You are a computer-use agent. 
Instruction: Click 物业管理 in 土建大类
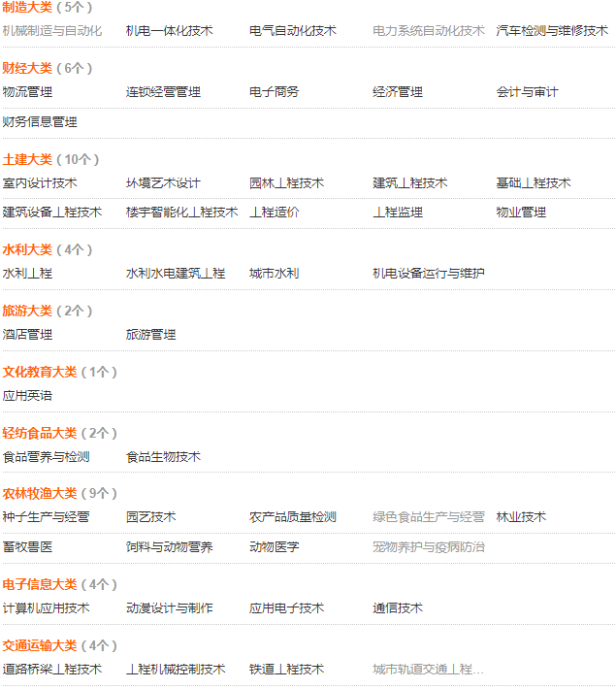[x=521, y=213]
